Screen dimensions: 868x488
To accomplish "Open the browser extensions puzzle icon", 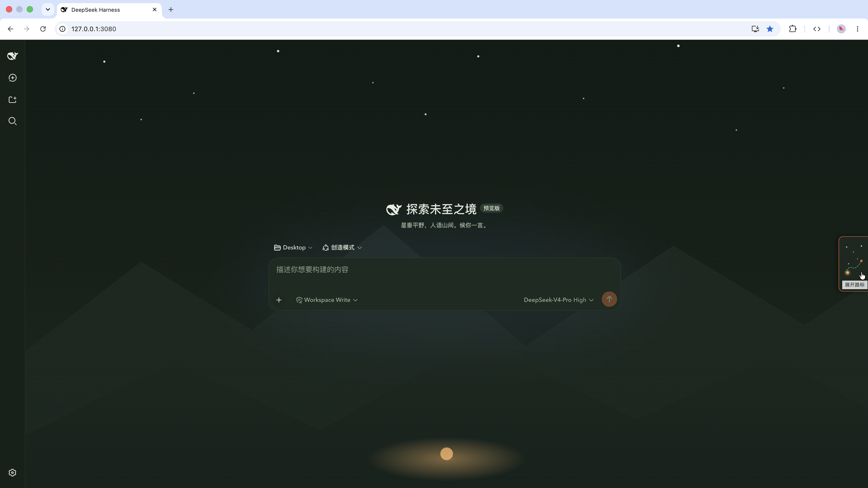I will point(793,29).
